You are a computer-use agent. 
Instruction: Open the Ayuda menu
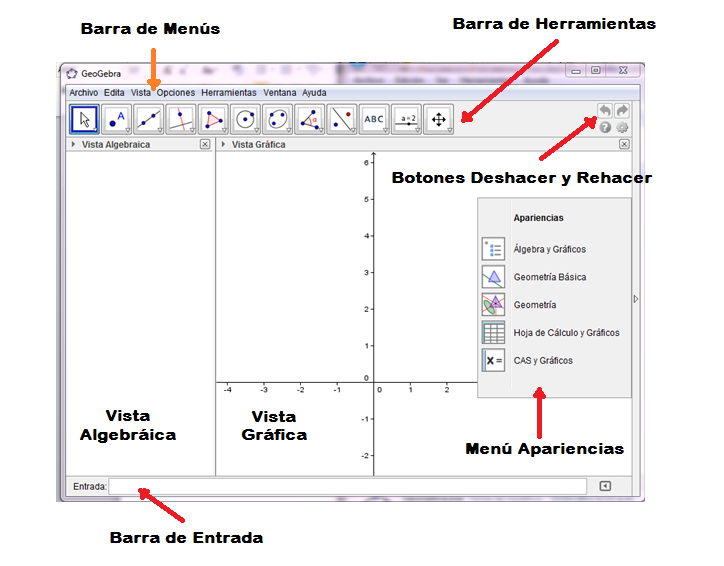click(314, 93)
